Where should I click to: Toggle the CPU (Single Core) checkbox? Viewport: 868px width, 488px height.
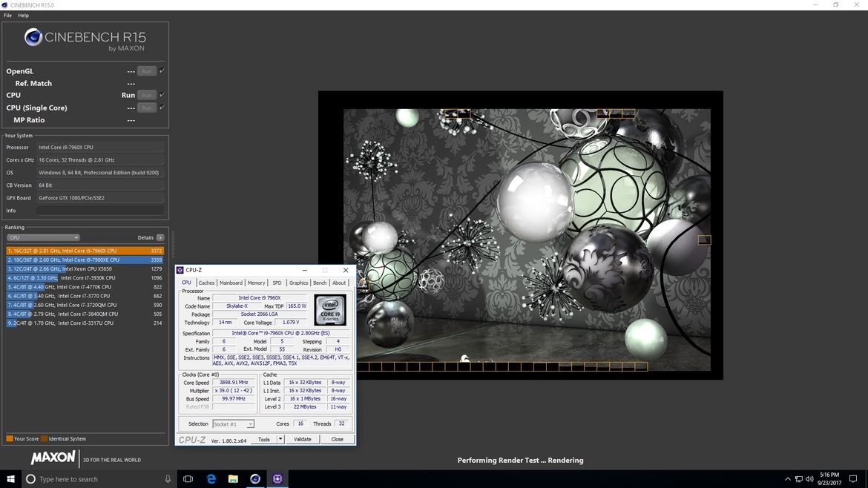pyautogui.click(x=162, y=108)
